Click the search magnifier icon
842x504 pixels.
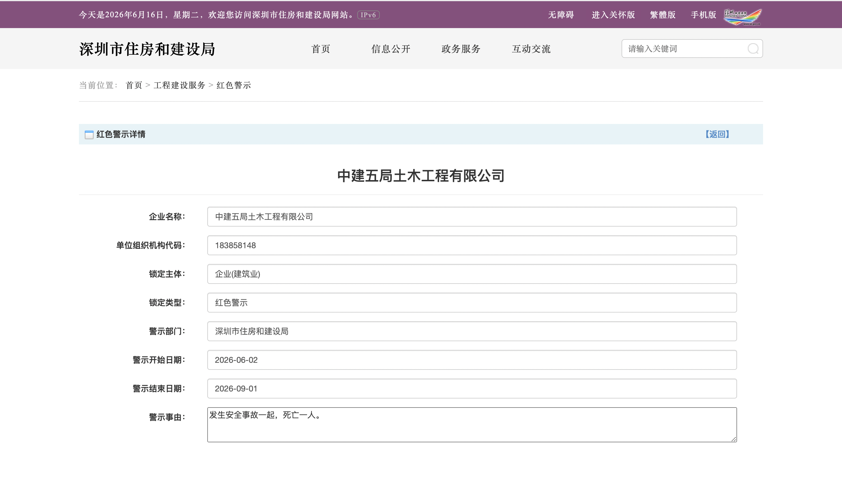click(x=753, y=49)
